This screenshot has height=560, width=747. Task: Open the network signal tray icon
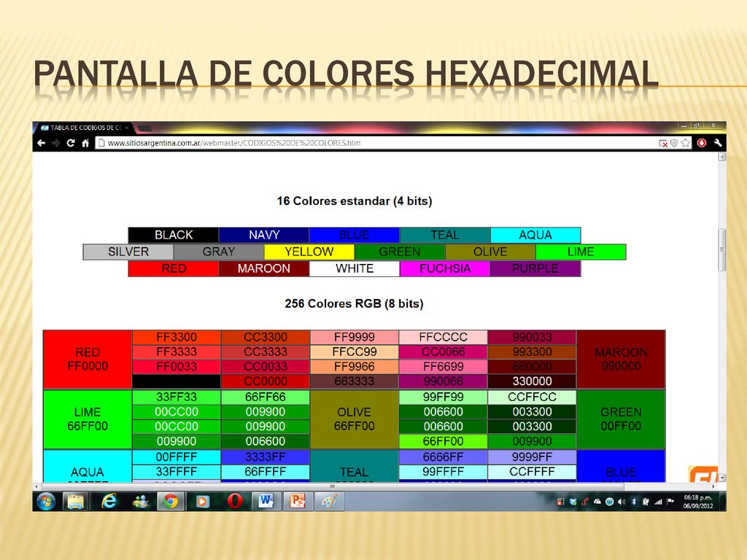(659, 502)
